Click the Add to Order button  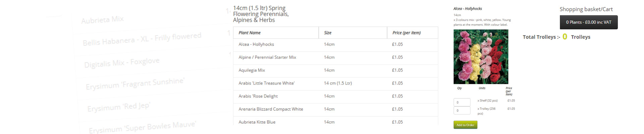465,125
